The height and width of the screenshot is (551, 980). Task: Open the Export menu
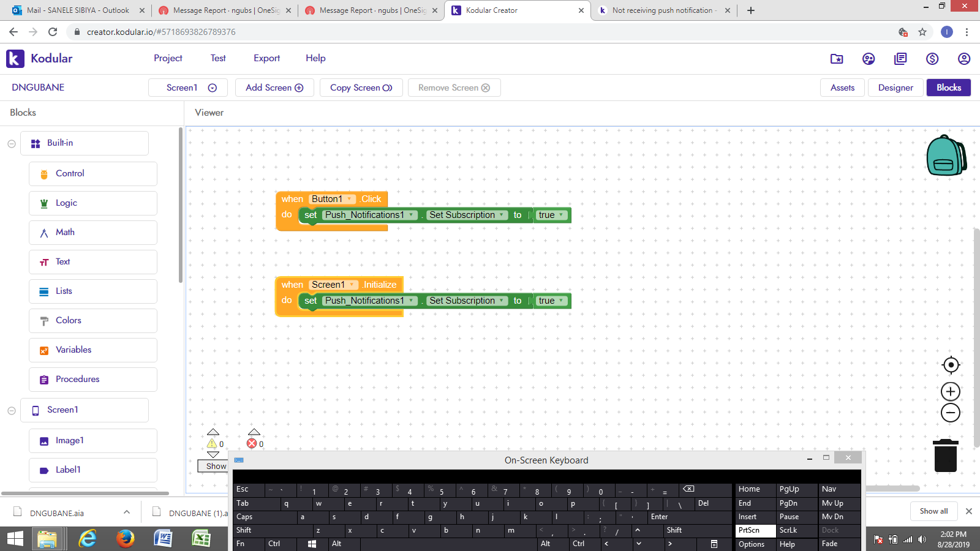click(267, 58)
